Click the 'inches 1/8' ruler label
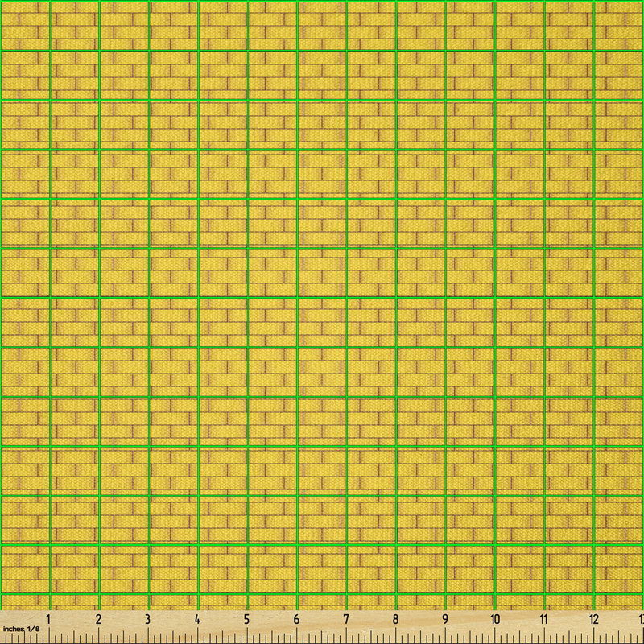644x644 pixels. tap(22, 629)
